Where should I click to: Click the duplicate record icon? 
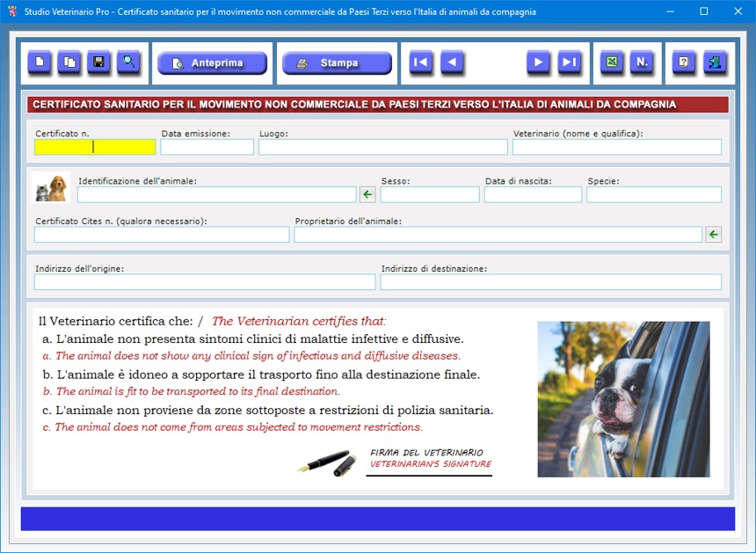tap(69, 62)
